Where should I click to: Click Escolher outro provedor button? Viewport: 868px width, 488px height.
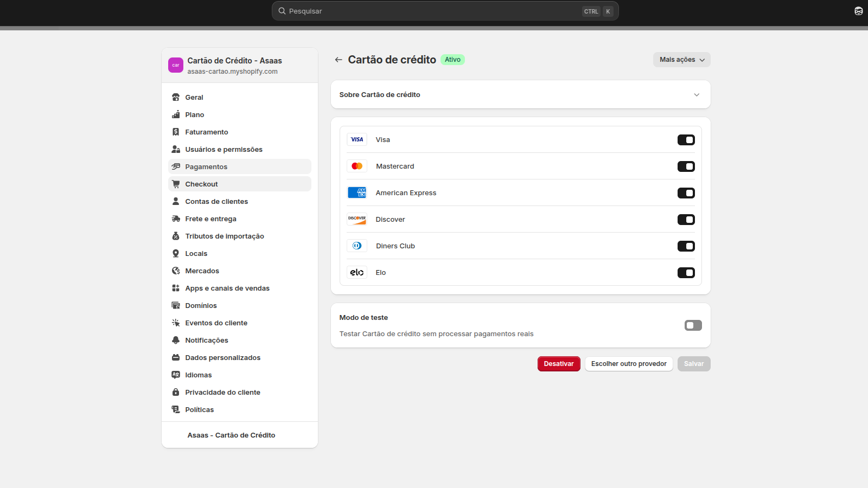click(629, 364)
